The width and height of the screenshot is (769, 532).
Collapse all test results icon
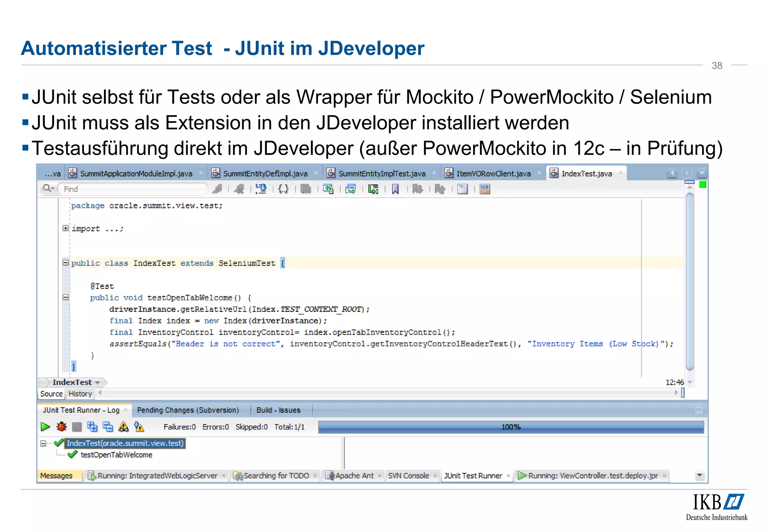pyautogui.click(x=108, y=427)
